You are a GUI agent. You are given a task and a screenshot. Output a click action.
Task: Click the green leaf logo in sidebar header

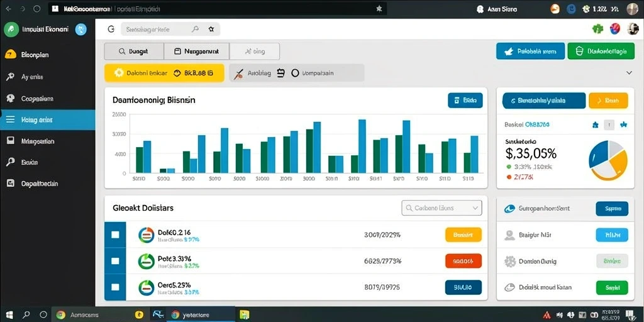[x=11, y=29]
